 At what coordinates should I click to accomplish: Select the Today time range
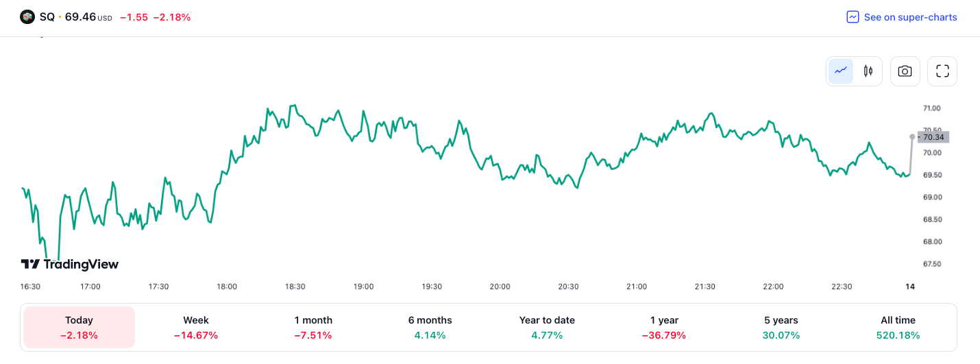click(x=79, y=328)
